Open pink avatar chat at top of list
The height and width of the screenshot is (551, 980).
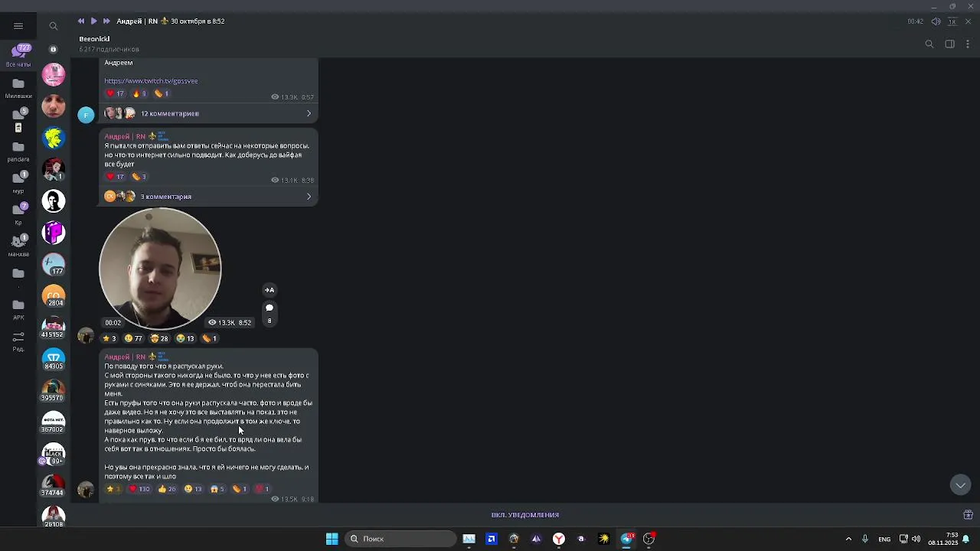54,75
